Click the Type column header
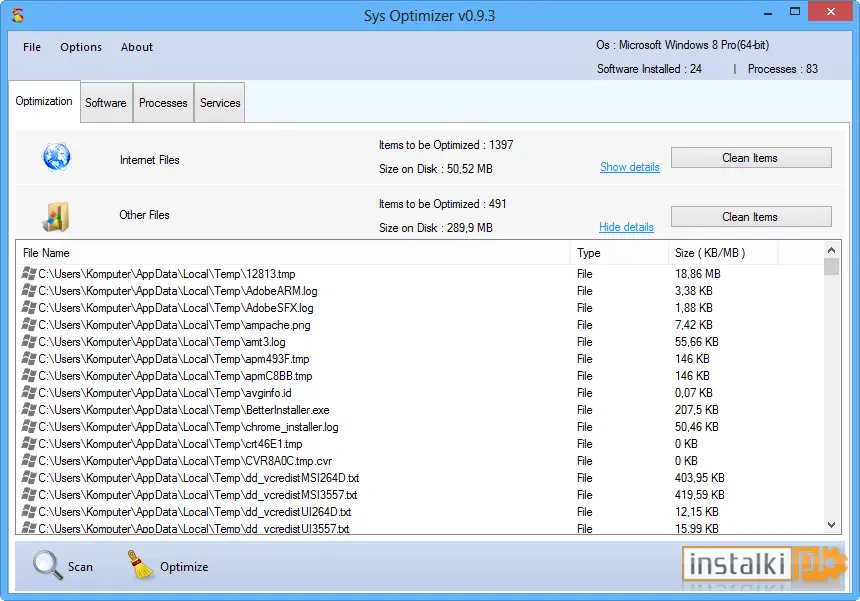860x601 pixels. [619, 253]
